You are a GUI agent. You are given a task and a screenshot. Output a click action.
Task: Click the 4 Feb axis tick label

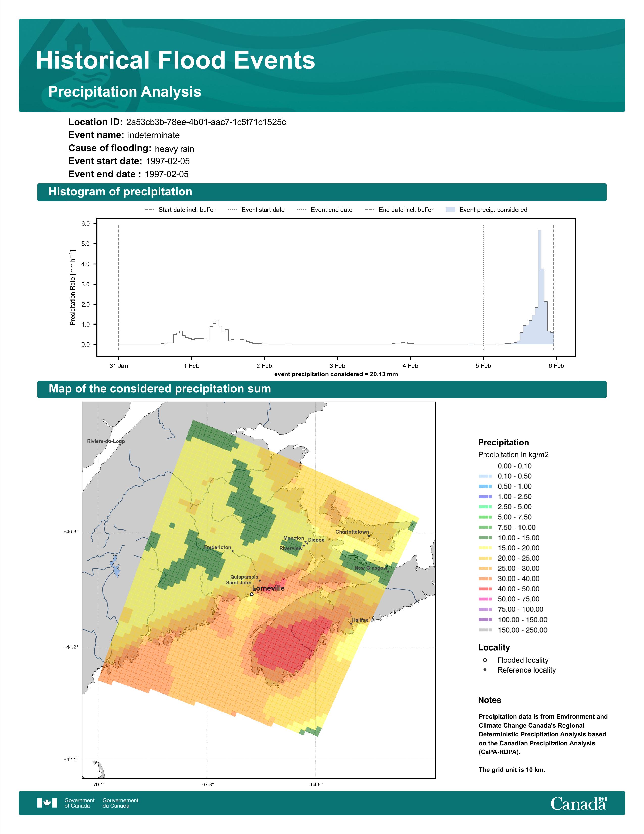click(410, 366)
